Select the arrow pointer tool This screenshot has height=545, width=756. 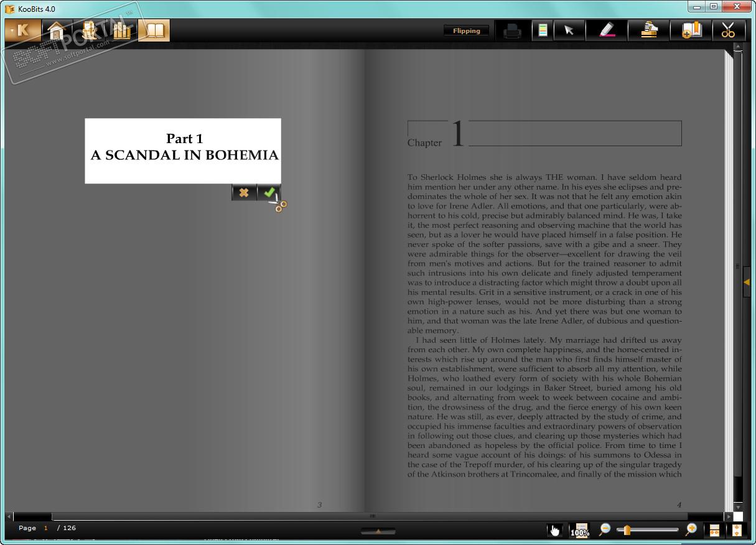pos(569,30)
